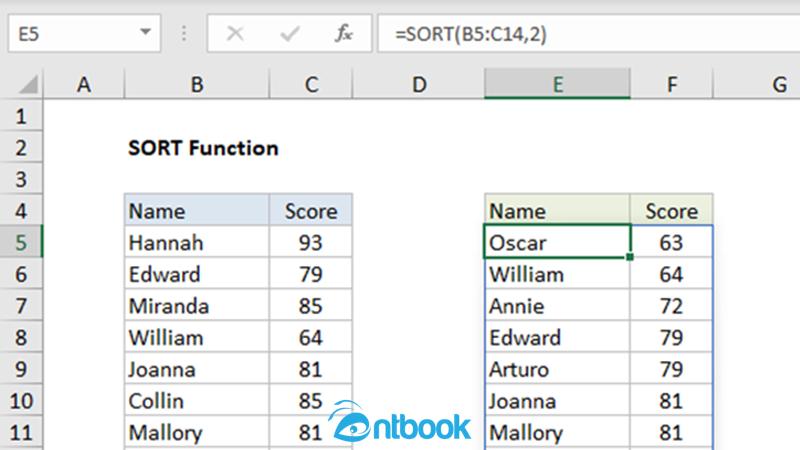
Task: Select column C header
Action: [311, 84]
